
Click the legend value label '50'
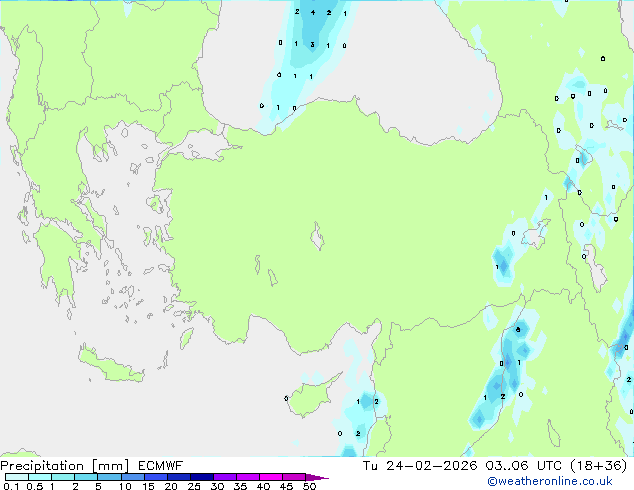pos(309,486)
